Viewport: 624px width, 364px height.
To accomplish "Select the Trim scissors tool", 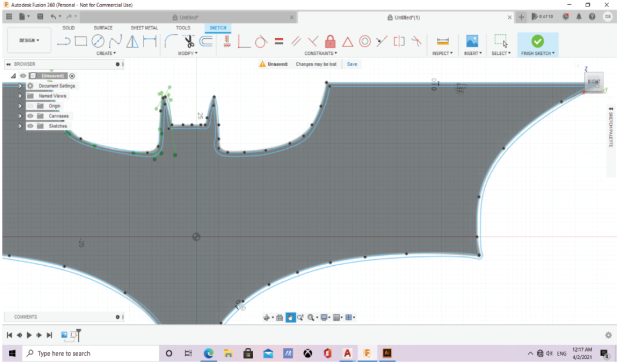I will (189, 41).
